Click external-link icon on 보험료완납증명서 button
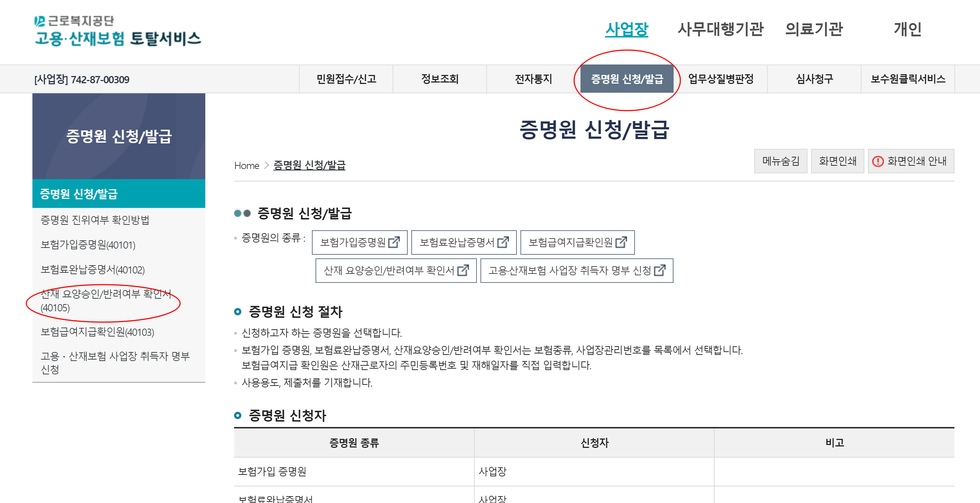 (503, 242)
